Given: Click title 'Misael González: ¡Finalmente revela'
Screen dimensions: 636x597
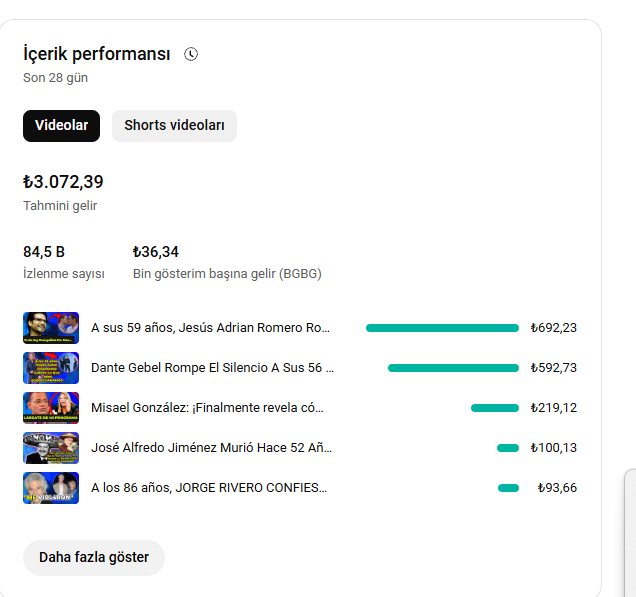Looking at the screenshot, I should [x=207, y=408].
